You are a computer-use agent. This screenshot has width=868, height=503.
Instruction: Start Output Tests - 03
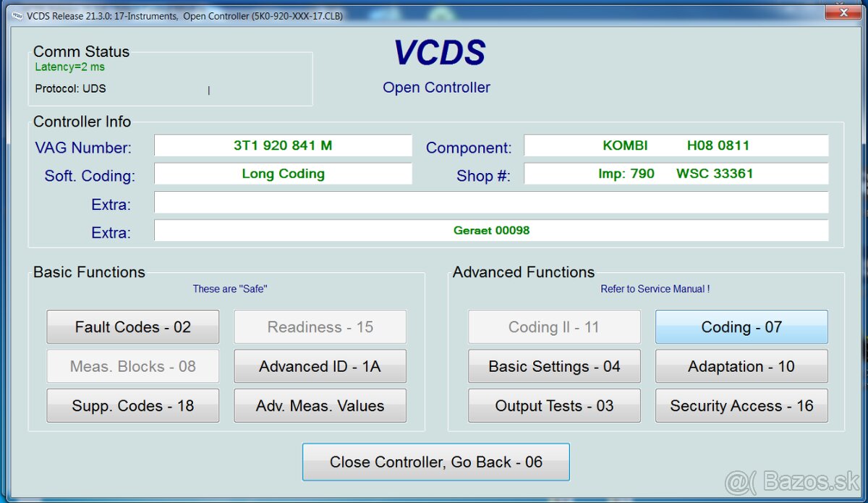pyautogui.click(x=554, y=406)
